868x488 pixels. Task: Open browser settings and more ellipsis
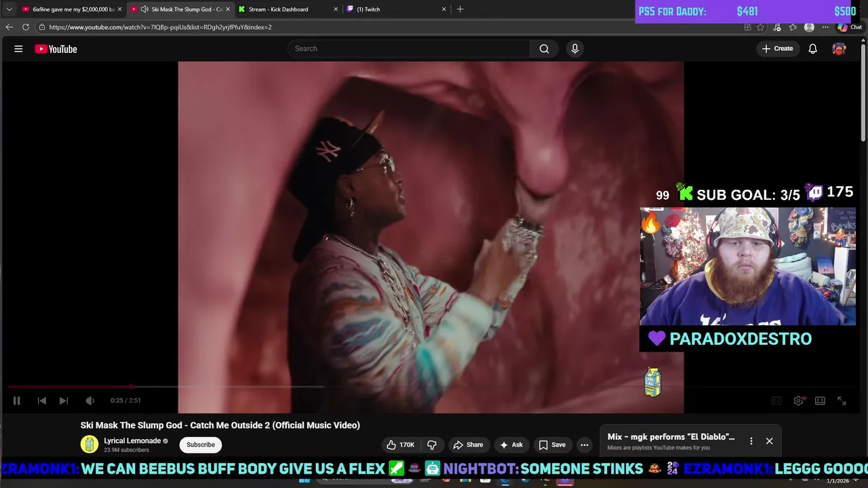825,27
